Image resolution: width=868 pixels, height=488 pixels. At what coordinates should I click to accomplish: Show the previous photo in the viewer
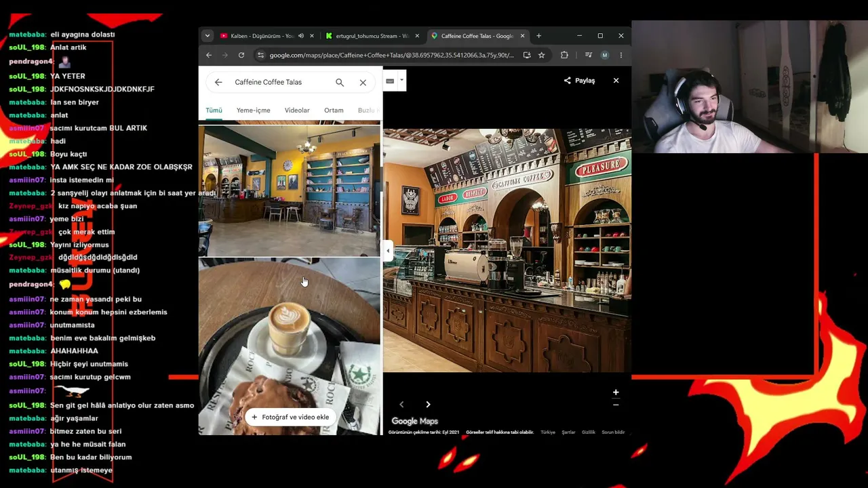[401, 405]
